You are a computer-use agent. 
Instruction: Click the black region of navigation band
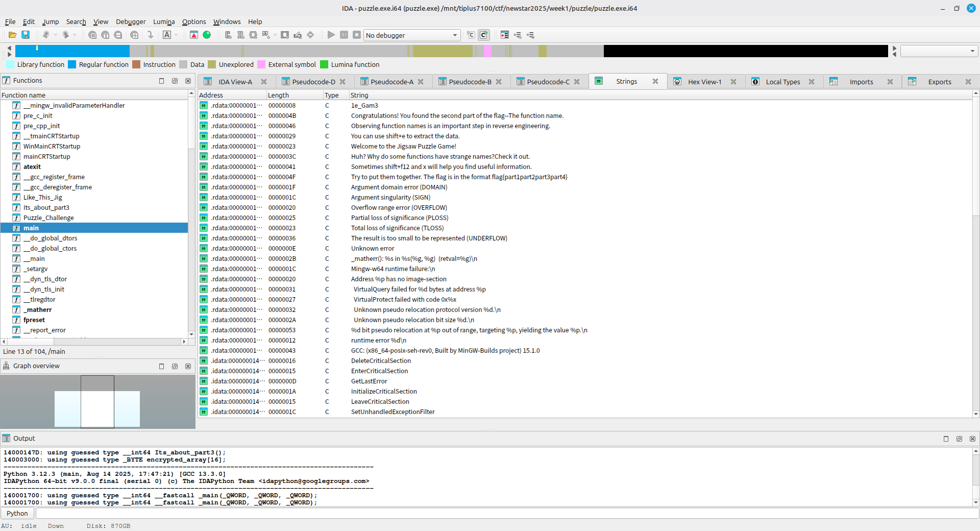coord(745,51)
